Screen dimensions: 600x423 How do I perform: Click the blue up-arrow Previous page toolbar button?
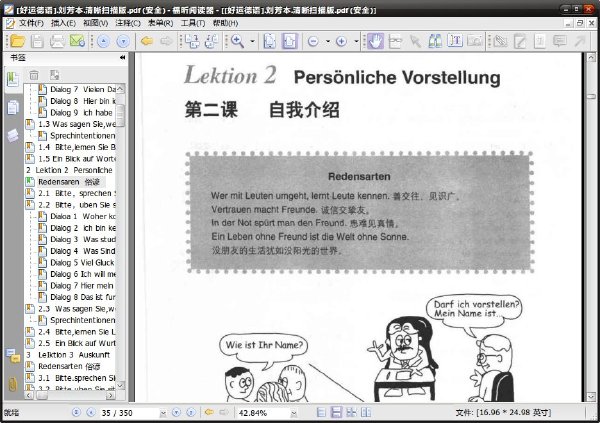pos(103,41)
